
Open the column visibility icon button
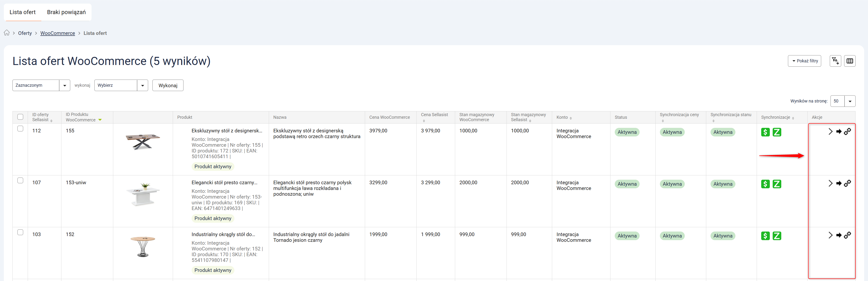click(x=849, y=61)
